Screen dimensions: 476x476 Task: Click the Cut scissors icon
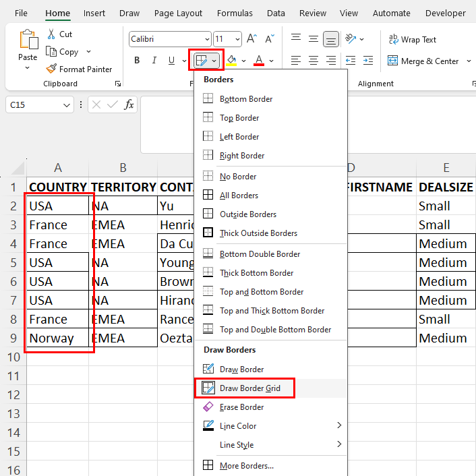point(51,34)
